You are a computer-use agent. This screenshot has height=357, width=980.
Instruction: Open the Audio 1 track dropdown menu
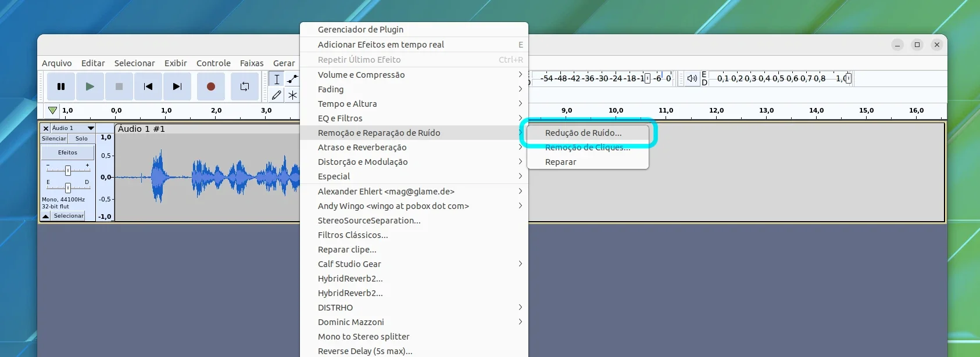coord(73,128)
